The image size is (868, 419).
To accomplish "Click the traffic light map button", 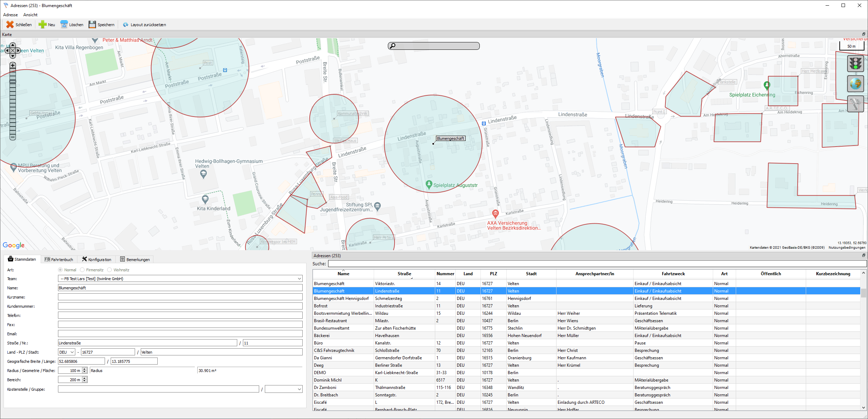I will click(855, 64).
